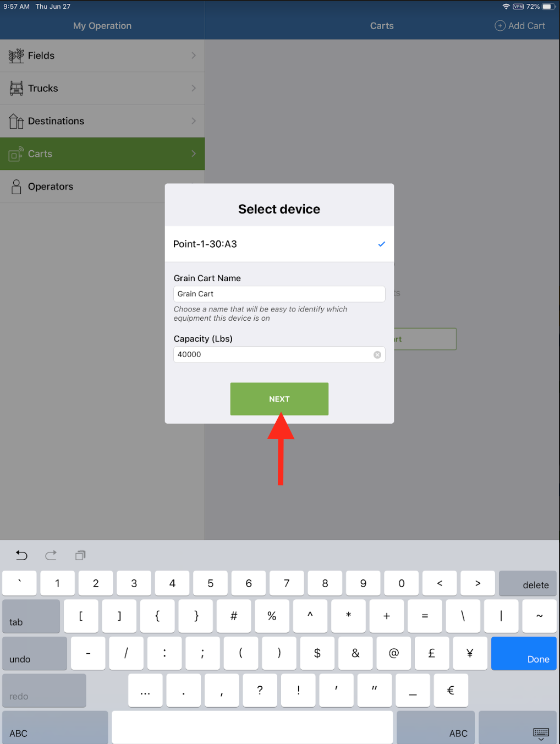Tap the exclamation mark key
The height and width of the screenshot is (744, 560).
tap(298, 691)
